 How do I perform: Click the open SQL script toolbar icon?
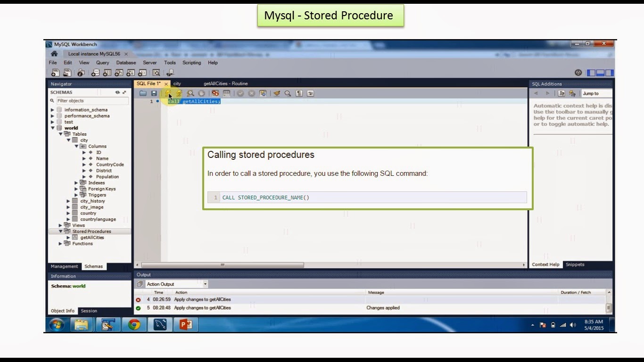coord(67,73)
